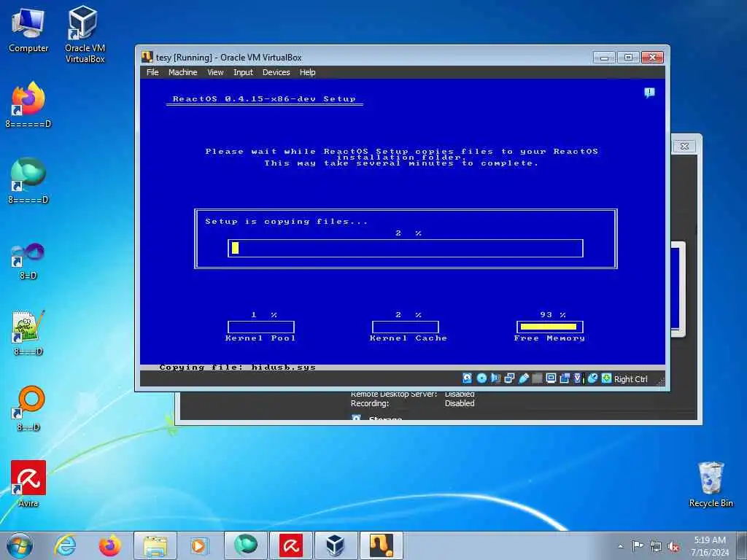Click the Right Ctrl host key label
The width and height of the screenshot is (747, 560).
[631, 379]
